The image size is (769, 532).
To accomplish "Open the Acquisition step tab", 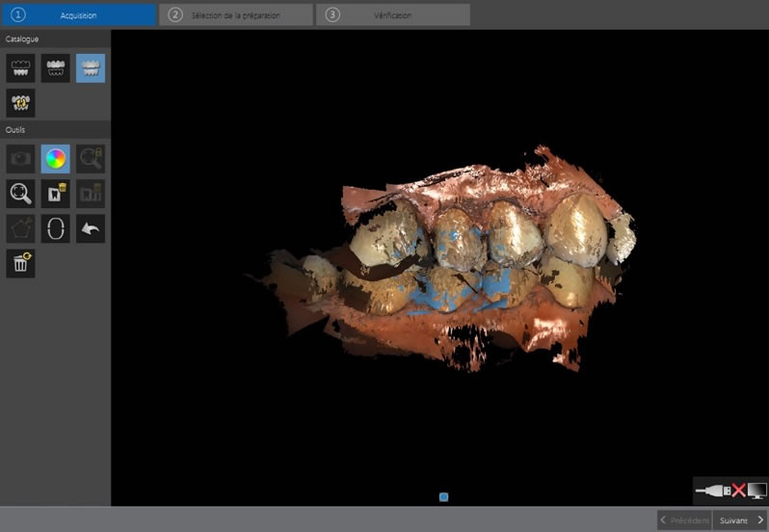I will point(77,14).
